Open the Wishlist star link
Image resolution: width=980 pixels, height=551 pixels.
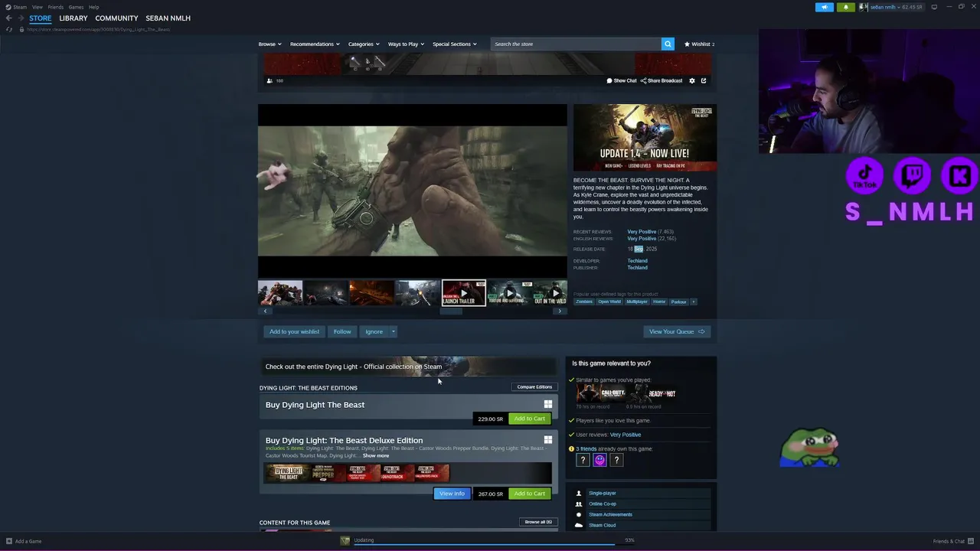pos(699,44)
